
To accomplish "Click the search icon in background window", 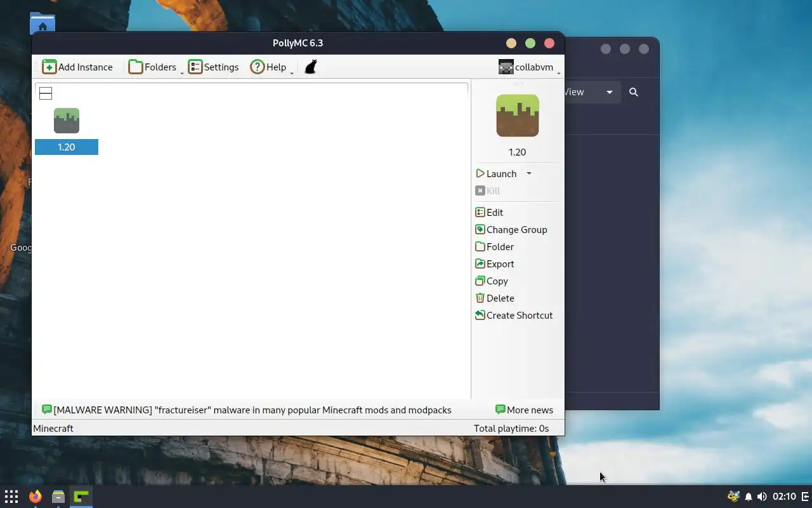I will tap(634, 92).
